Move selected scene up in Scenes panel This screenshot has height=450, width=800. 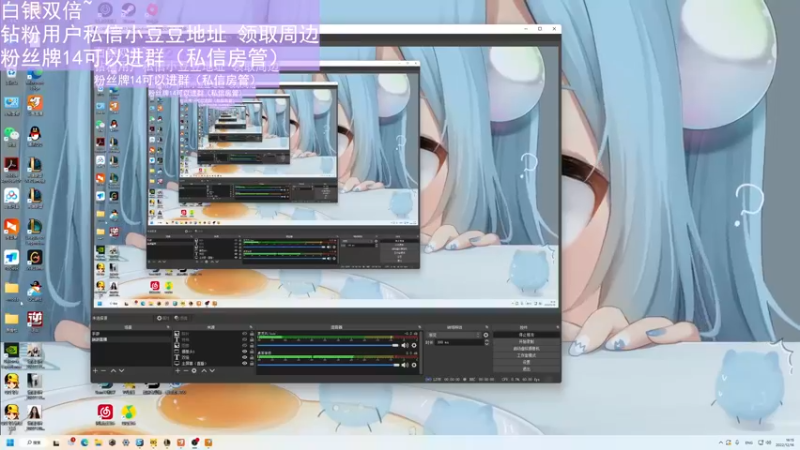(x=113, y=371)
